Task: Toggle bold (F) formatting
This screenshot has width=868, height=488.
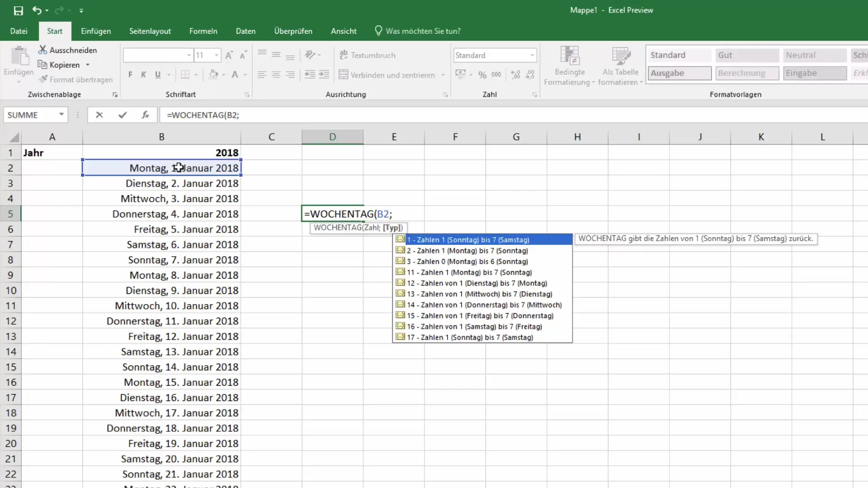Action: 130,75
